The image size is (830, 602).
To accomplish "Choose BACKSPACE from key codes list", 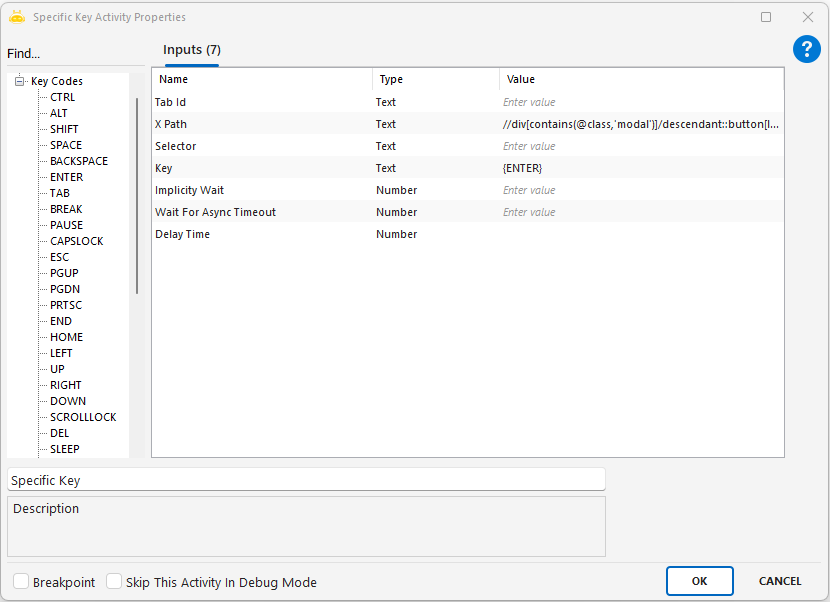I will point(78,161).
